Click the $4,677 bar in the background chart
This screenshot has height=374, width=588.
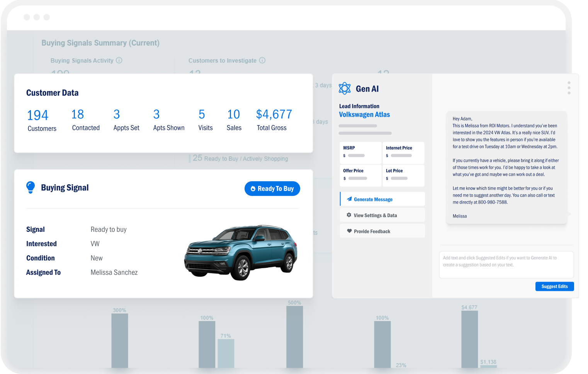(x=470, y=339)
